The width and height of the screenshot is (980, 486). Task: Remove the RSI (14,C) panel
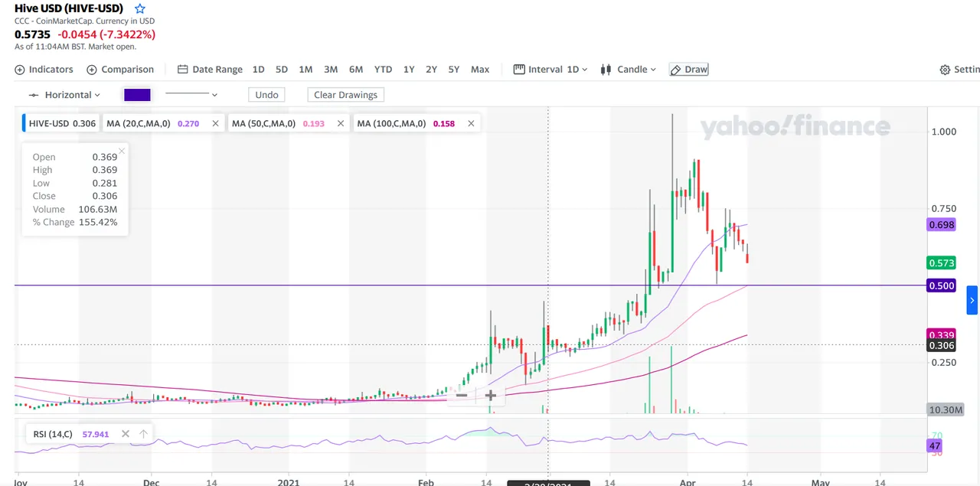126,434
